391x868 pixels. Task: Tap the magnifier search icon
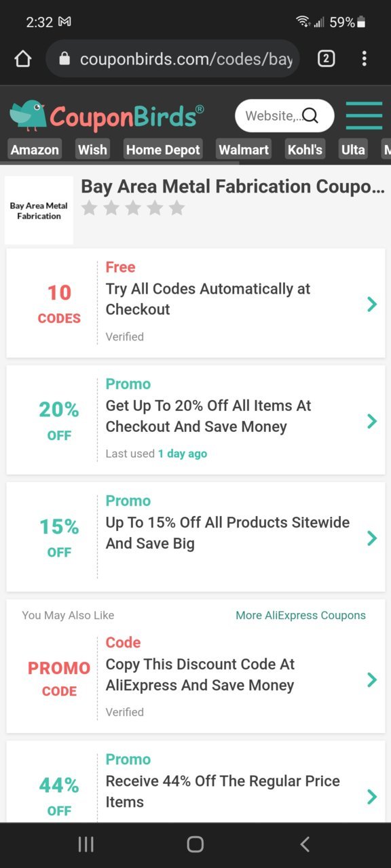click(x=310, y=116)
